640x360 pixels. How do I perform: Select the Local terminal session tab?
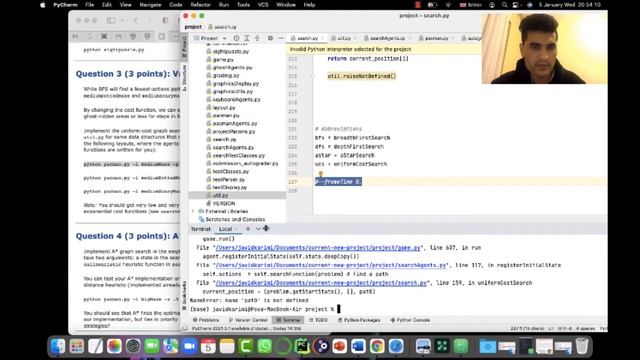225,229
